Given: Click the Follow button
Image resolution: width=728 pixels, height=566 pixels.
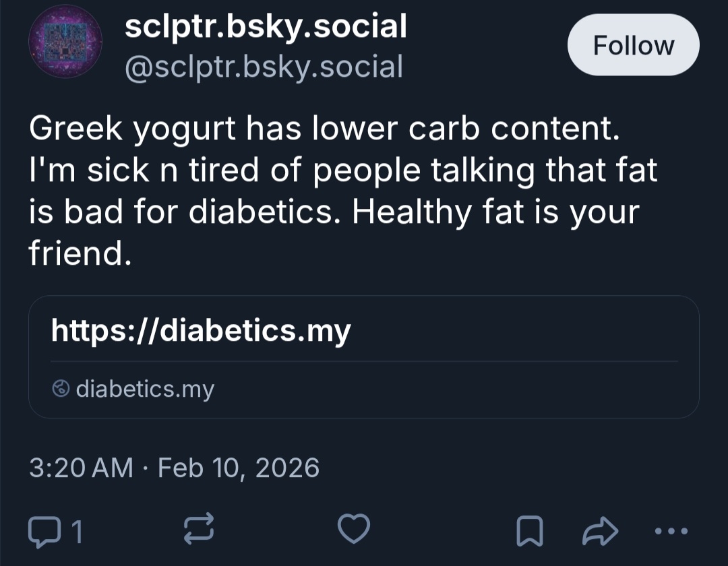Looking at the screenshot, I should 633,45.
